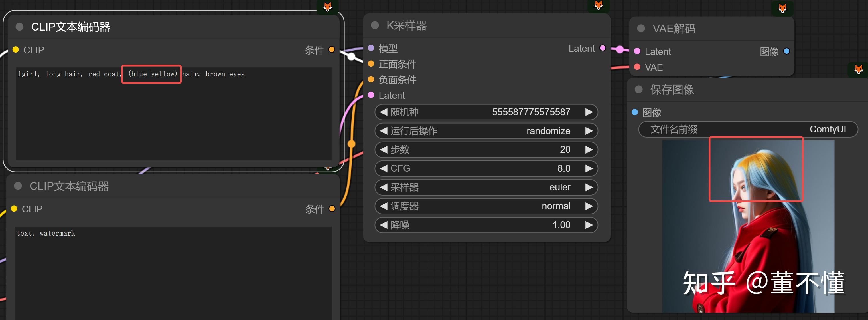This screenshot has height=320, width=868.
Task: Click the VAE input dot on the VAE解码 node
Action: pyautogui.click(x=637, y=67)
